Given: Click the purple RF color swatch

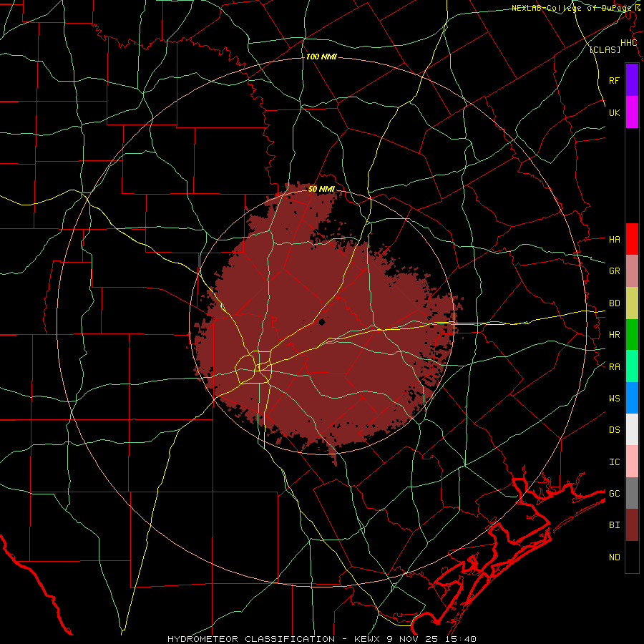Looking at the screenshot, I should pyautogui.click(x=632, y=80).
